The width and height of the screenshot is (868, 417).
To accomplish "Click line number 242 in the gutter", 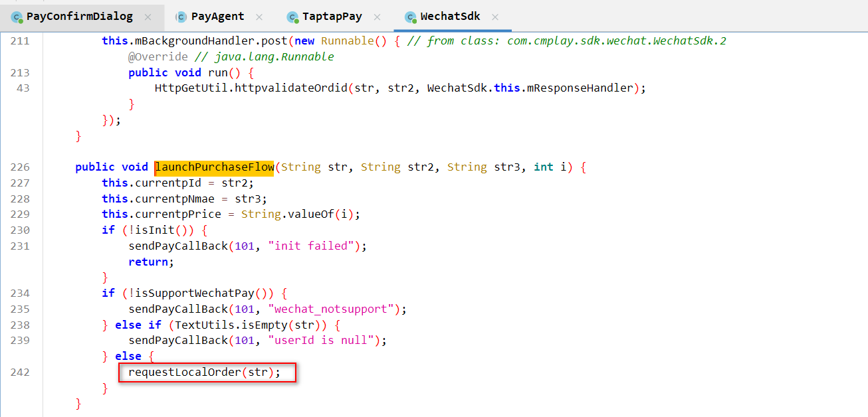I will (x=20, y=373).
